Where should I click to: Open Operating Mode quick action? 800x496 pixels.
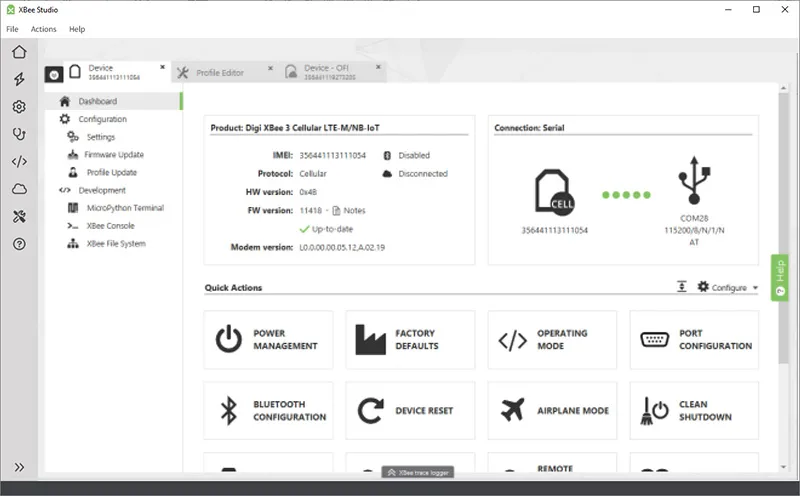pos(552,339)
